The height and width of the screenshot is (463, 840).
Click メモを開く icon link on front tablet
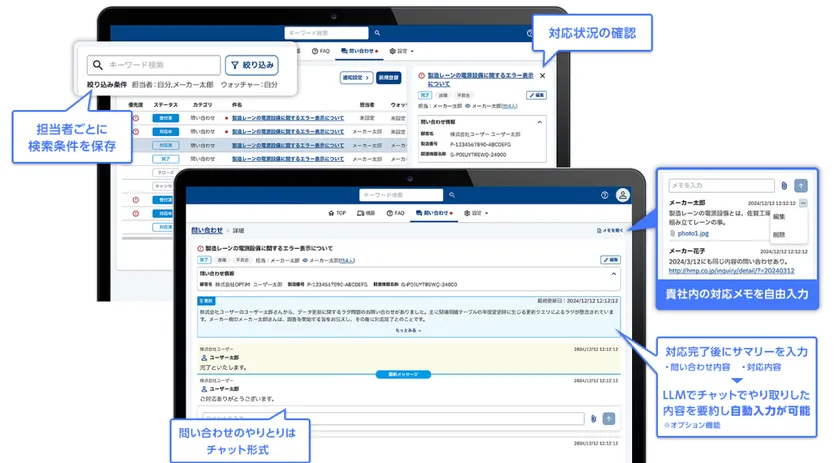[x=608, y=230]
